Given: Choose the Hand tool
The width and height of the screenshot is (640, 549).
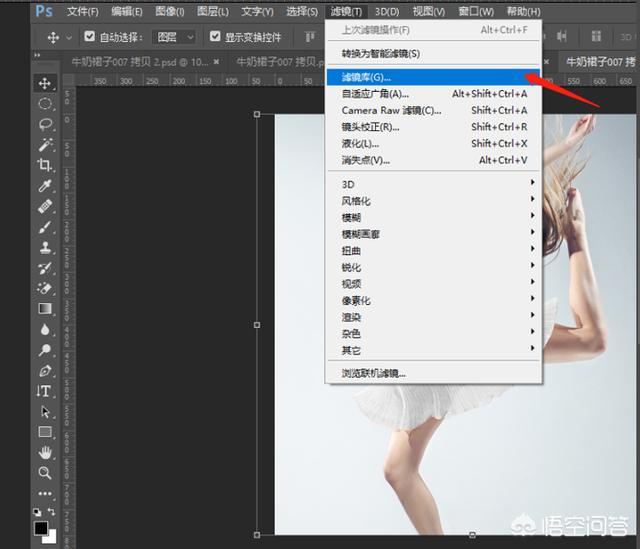Looking at the screenshot, I should click(x=45, y=453).
